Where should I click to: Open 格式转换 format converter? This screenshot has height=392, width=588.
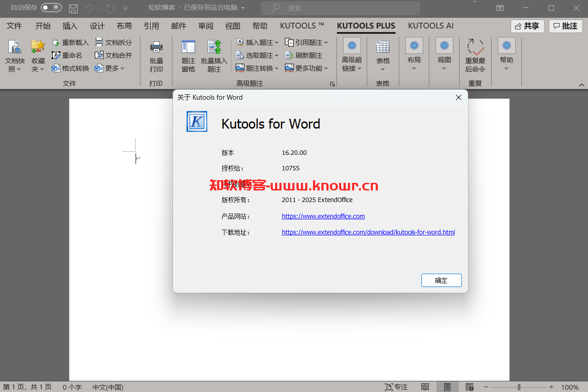pyautogui.click(x=70, y=68)
